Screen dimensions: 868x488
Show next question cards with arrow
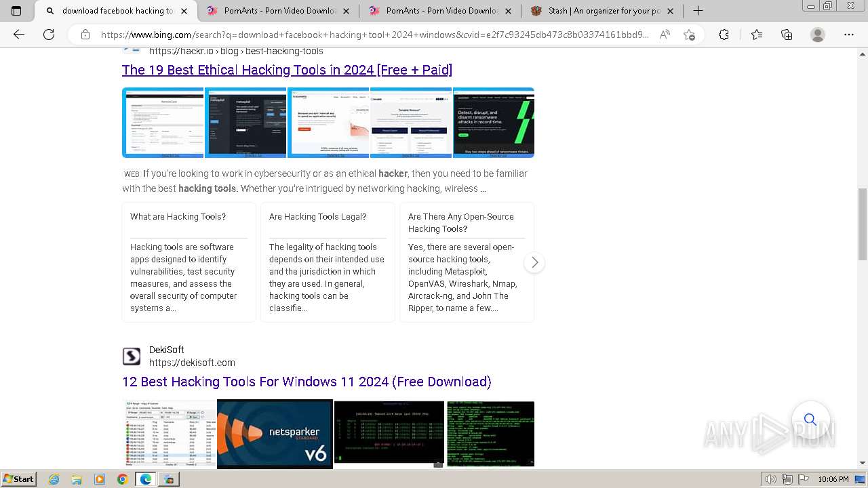coord(534,262)
